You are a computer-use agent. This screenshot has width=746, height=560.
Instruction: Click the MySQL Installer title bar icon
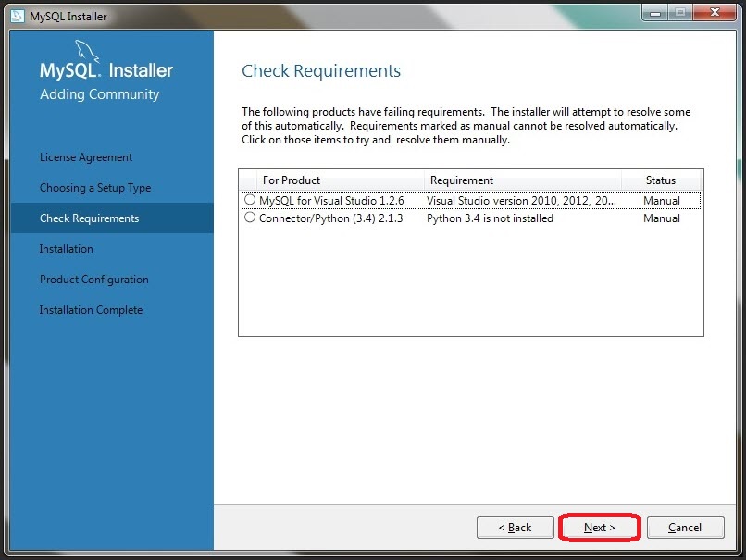click(18, 16)
